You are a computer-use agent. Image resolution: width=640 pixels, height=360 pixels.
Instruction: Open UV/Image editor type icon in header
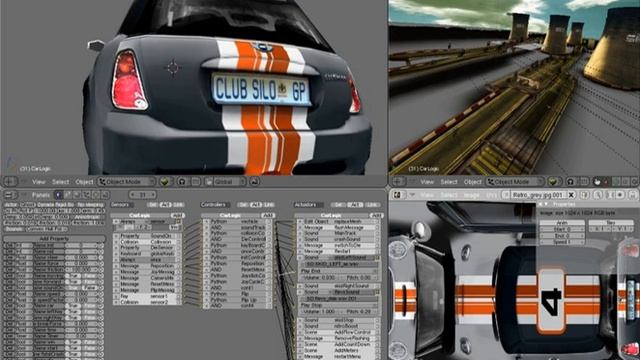point(398,195)
